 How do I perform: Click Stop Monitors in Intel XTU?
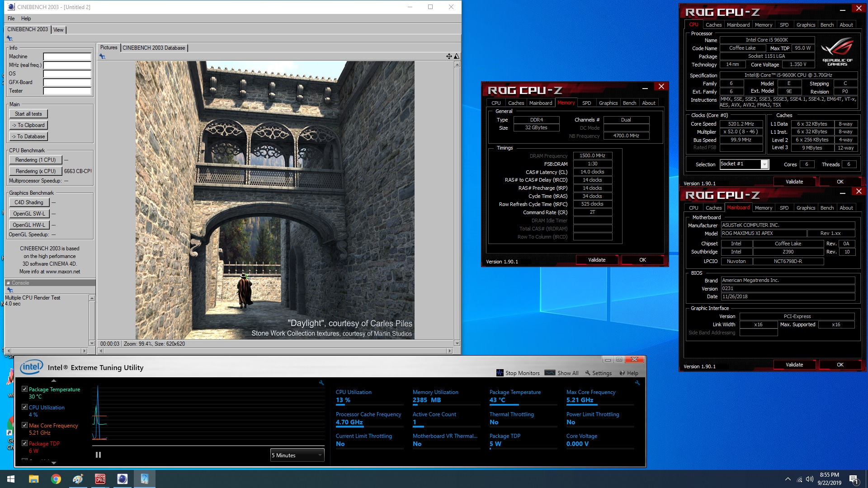(x=518, y=373)
